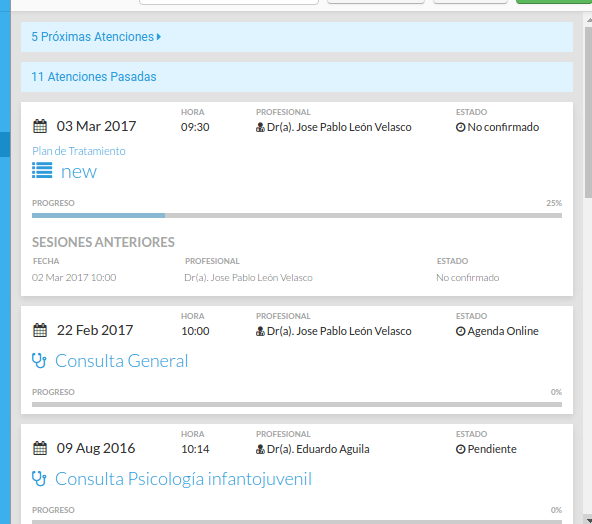Click scrollbar down arrow
The width and height of the screenshot is (592, 524).
(589, 520)
